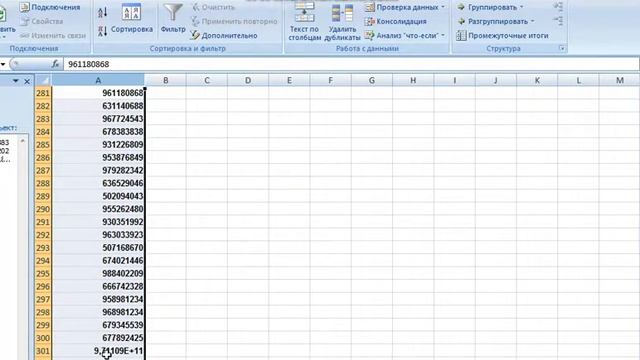Screen dimensions: 640x360
Task: Select column C header
Action: click(207, 80)
